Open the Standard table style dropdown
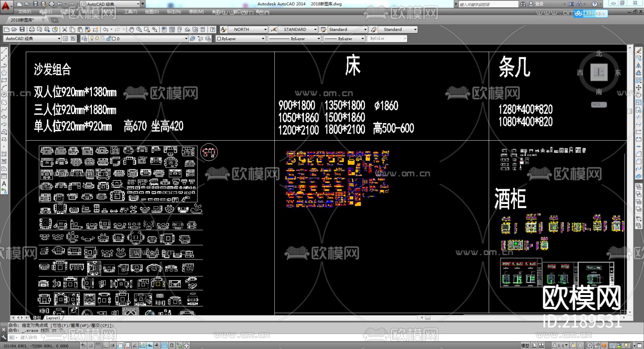This screenshot has width=644, height=349. (348, 29)
